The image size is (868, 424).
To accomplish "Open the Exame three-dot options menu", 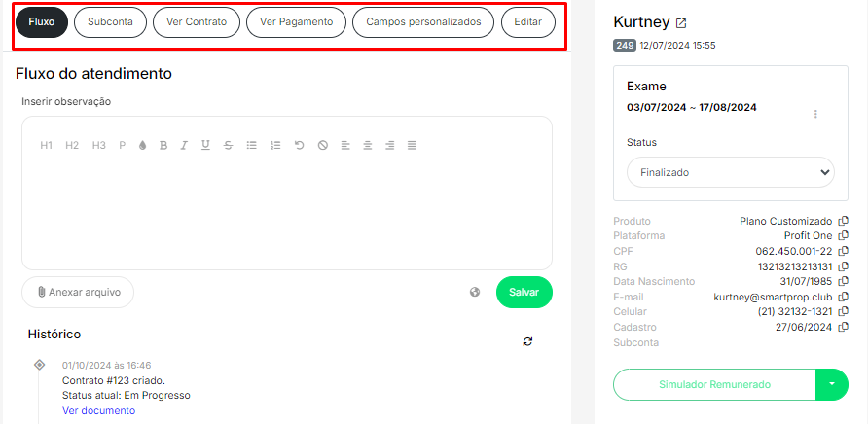I will pyautogui.click(x=815, y=114).
